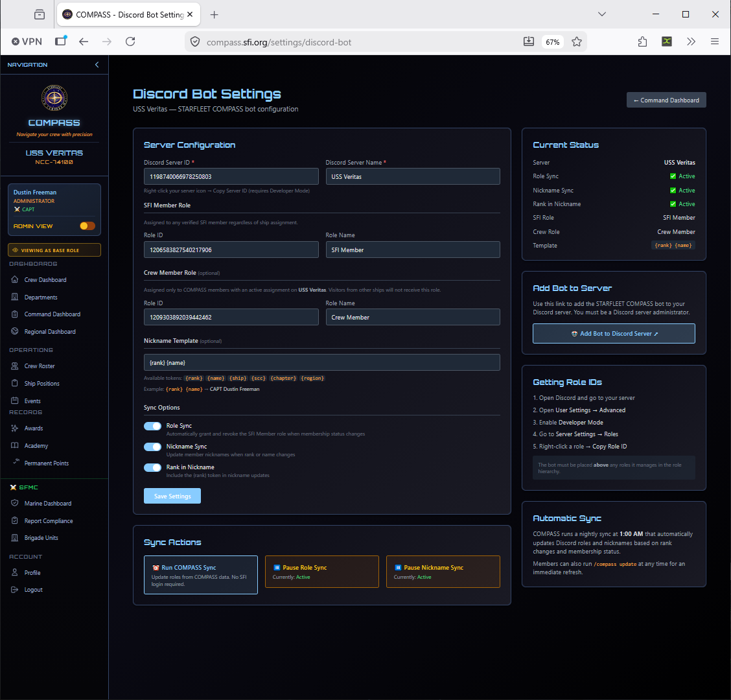Click the new tab plus button
The image size is (731, 700).
214,14
